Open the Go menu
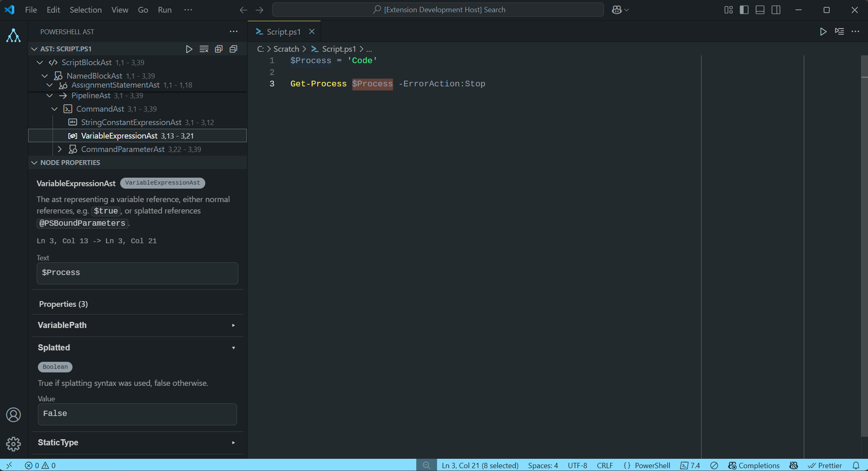 [143, 10]
